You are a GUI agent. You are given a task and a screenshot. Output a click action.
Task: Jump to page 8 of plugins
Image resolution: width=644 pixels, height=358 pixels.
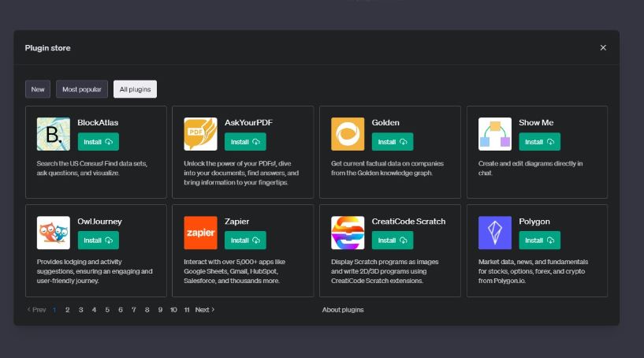coord(147,309)
